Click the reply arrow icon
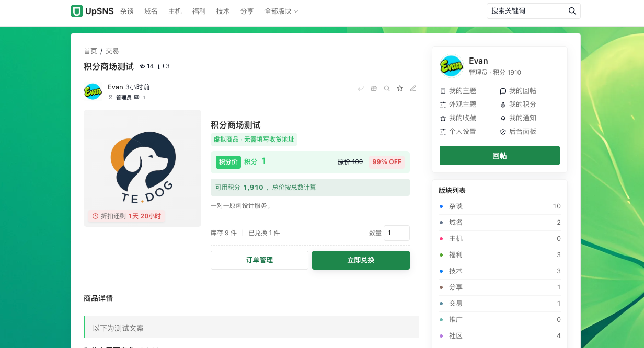Viewport: 644px width, 348px height. 361,88
